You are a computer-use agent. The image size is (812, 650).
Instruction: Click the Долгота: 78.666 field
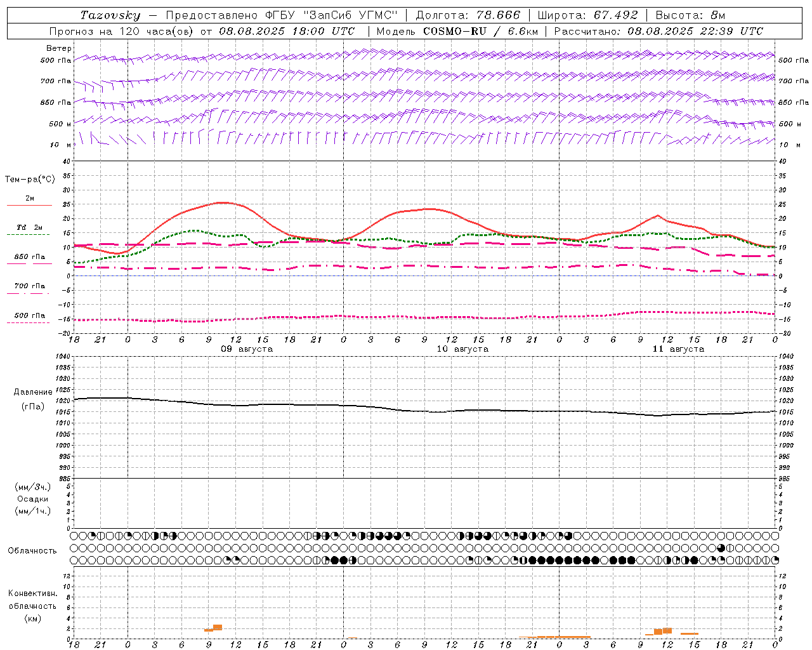coord(468,15)
